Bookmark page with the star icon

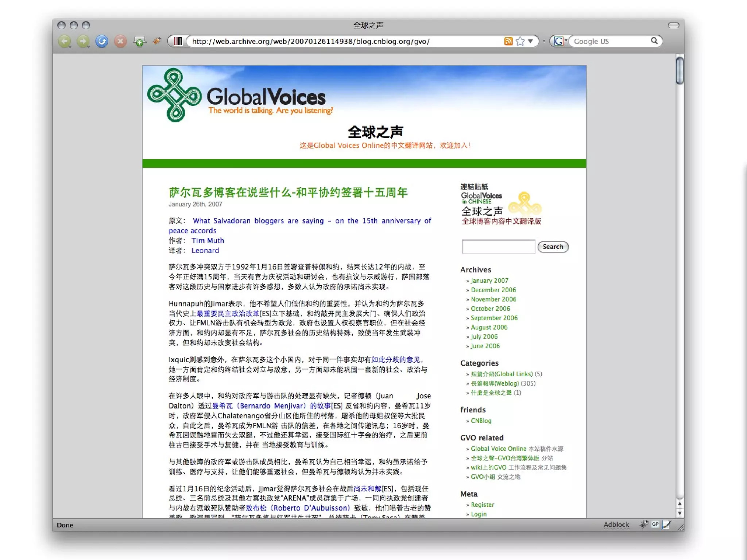[x=520, y=41]
